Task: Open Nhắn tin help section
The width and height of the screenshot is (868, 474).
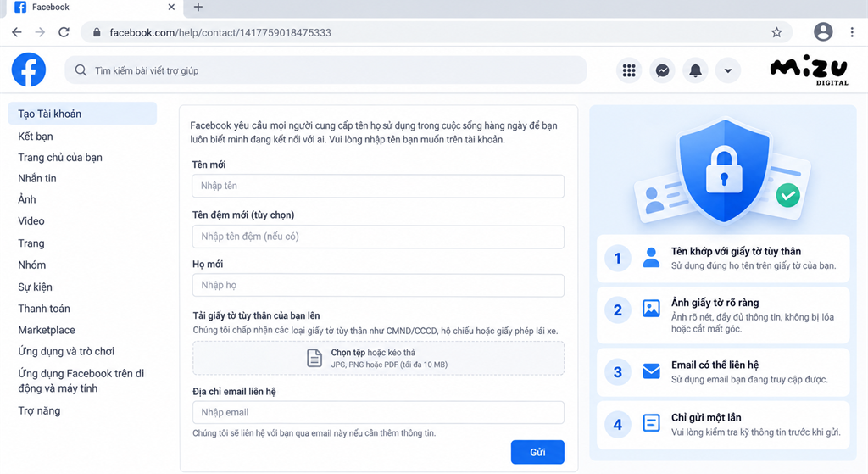Action: 37,178
